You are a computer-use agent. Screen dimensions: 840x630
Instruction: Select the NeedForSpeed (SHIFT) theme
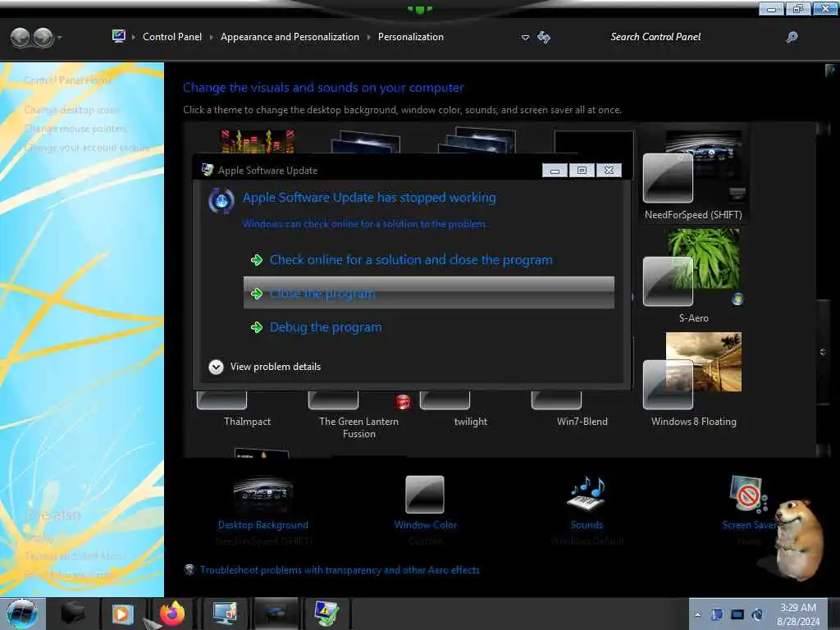coord(693,175)
